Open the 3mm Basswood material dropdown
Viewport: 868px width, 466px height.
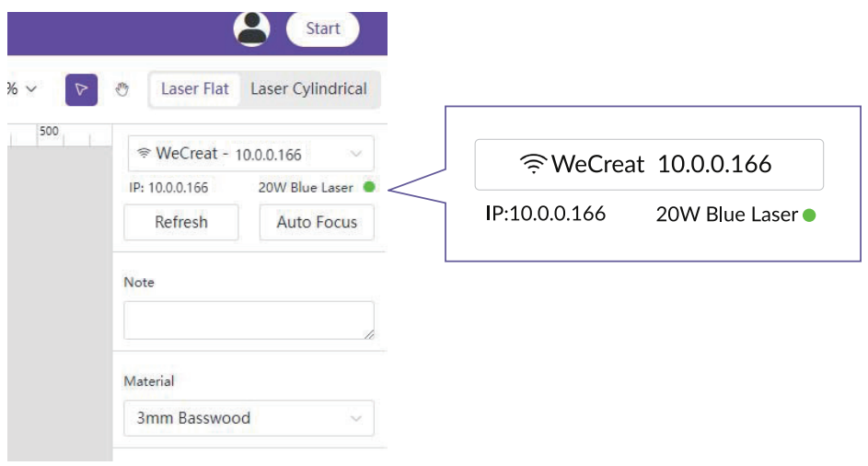pyautogui.click(x=249, y=418)
